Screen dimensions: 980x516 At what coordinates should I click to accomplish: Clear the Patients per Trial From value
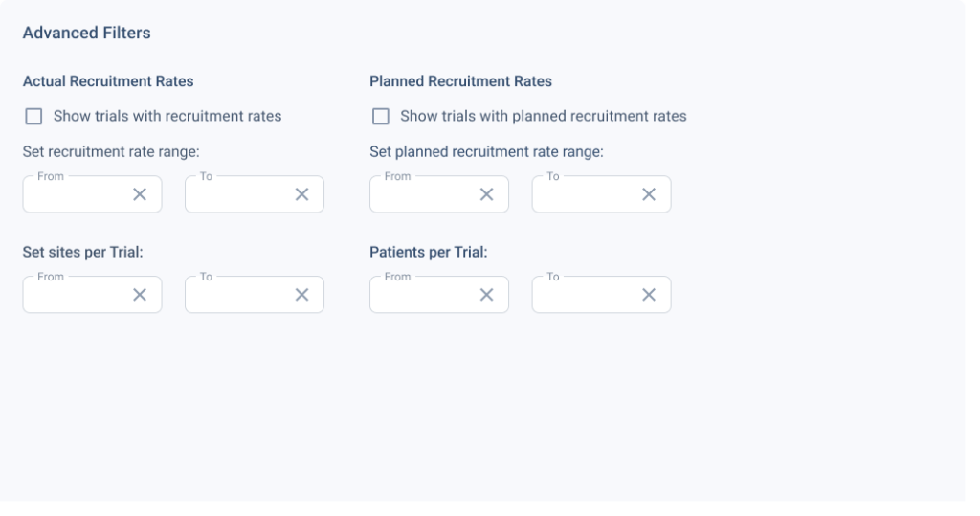coord(486,295)
